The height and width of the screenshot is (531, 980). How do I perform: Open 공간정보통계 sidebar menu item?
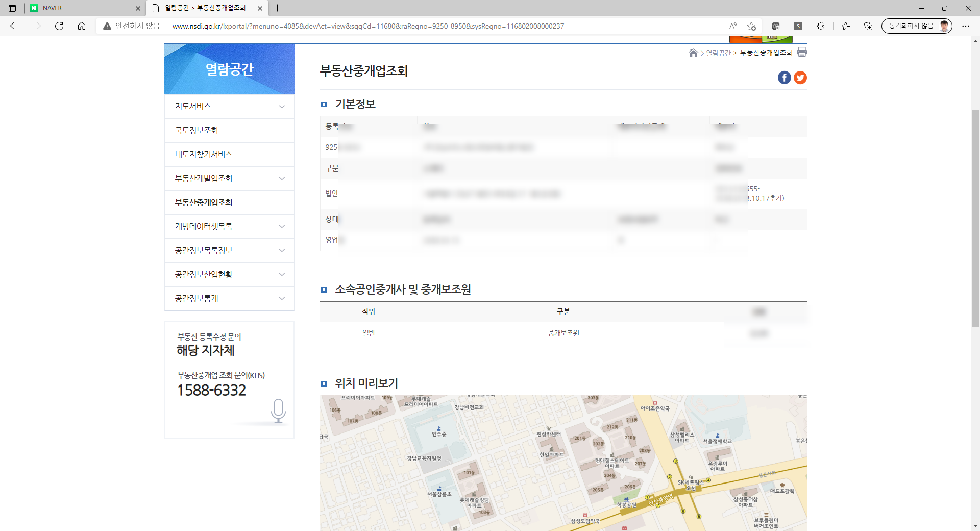coord(229,299)
